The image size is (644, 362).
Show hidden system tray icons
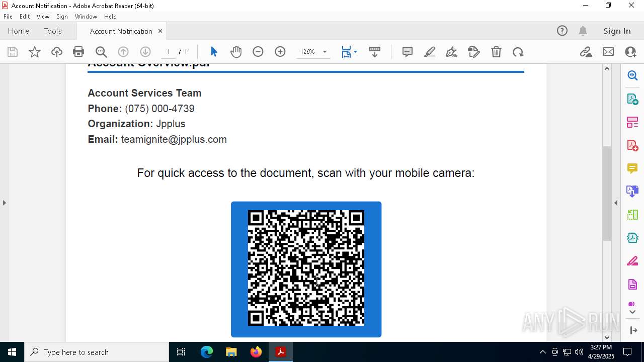[542, 352]
